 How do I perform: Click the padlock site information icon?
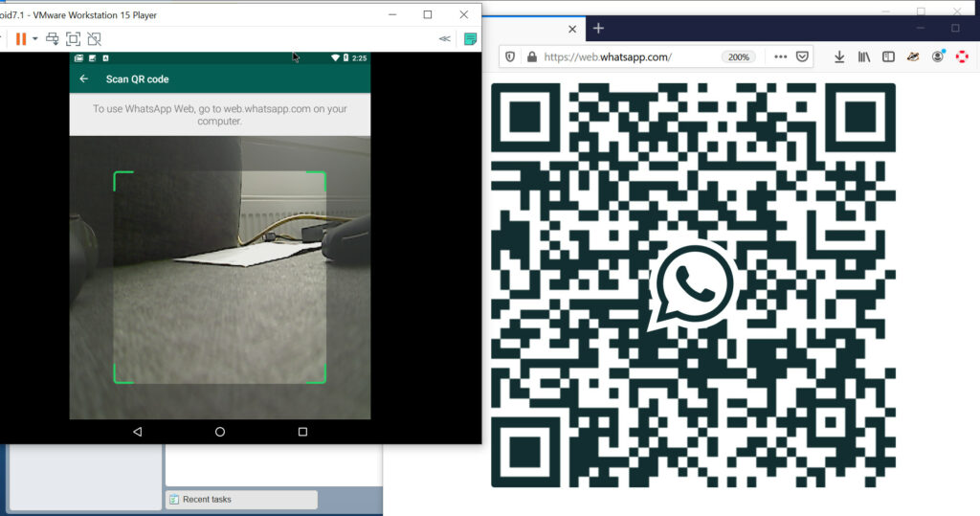point(532,56)
